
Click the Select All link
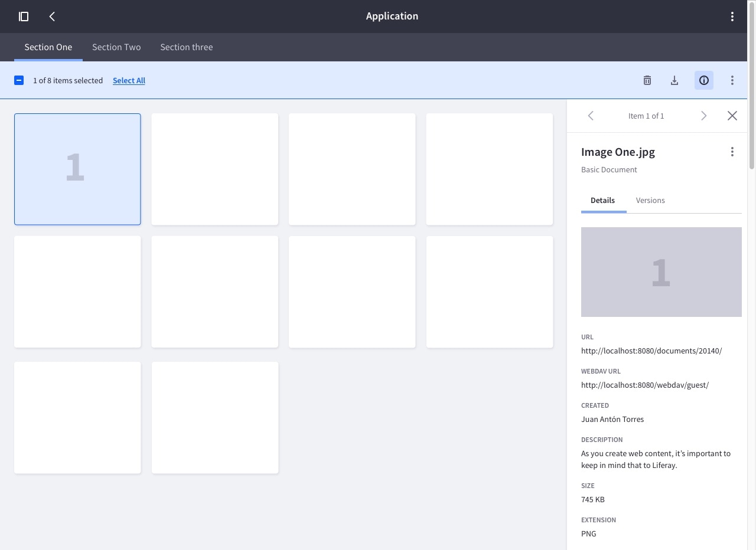click(x=129, y=80)
